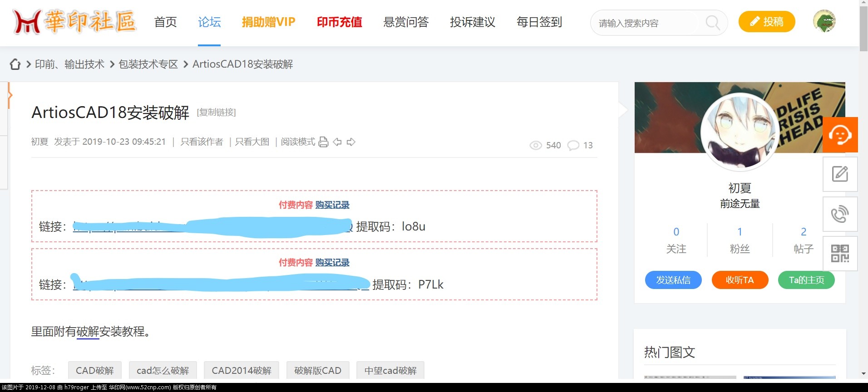
Task: Click the print icon in post toolbar
Action: click(x=323, y=142)
